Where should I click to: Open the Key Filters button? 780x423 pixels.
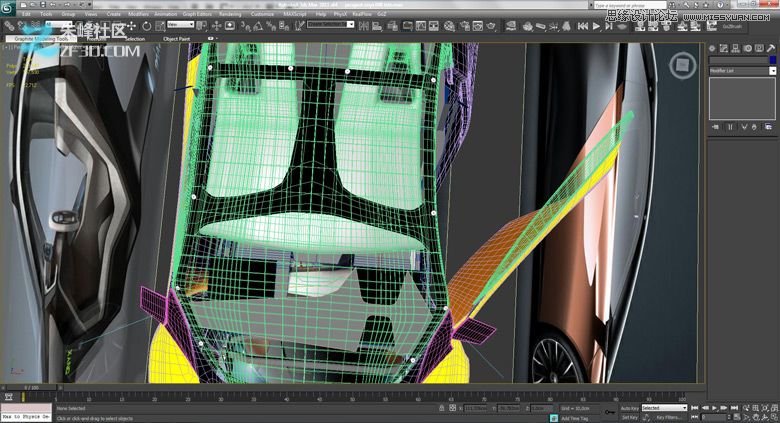(669, 418)
